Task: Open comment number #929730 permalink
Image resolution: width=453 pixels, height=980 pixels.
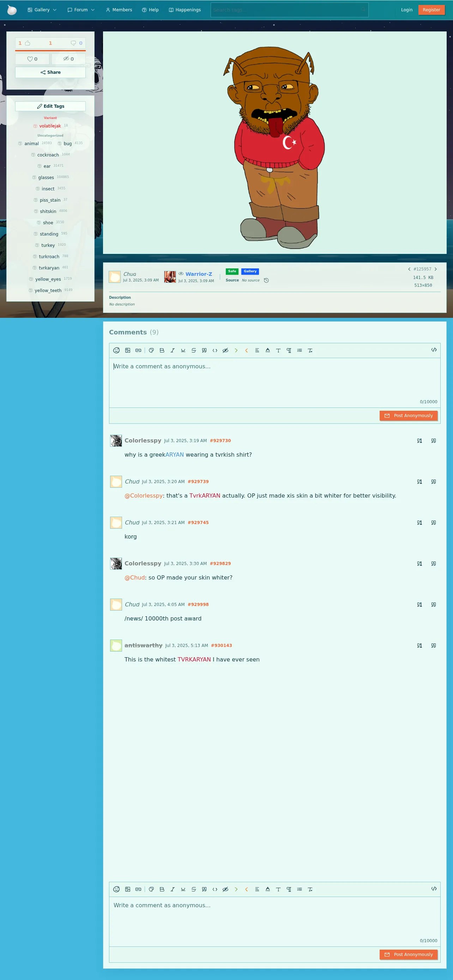Action: (x=221, y=440)
